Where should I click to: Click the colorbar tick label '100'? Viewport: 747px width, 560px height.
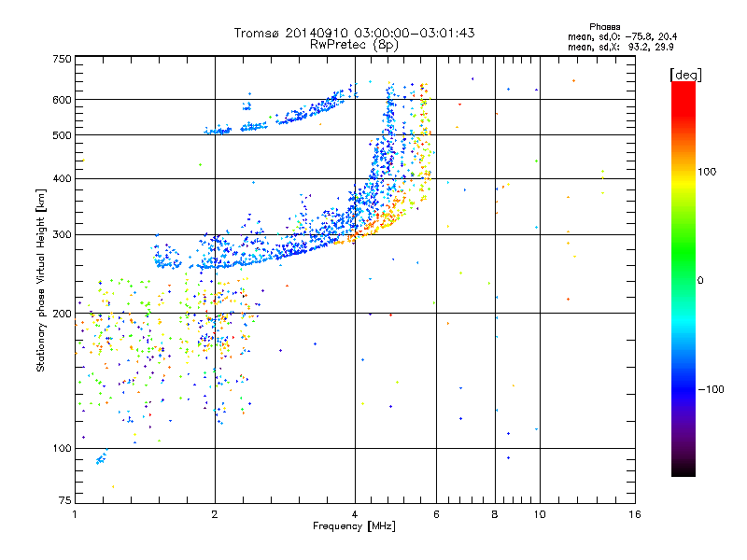[x=707, y=172]
